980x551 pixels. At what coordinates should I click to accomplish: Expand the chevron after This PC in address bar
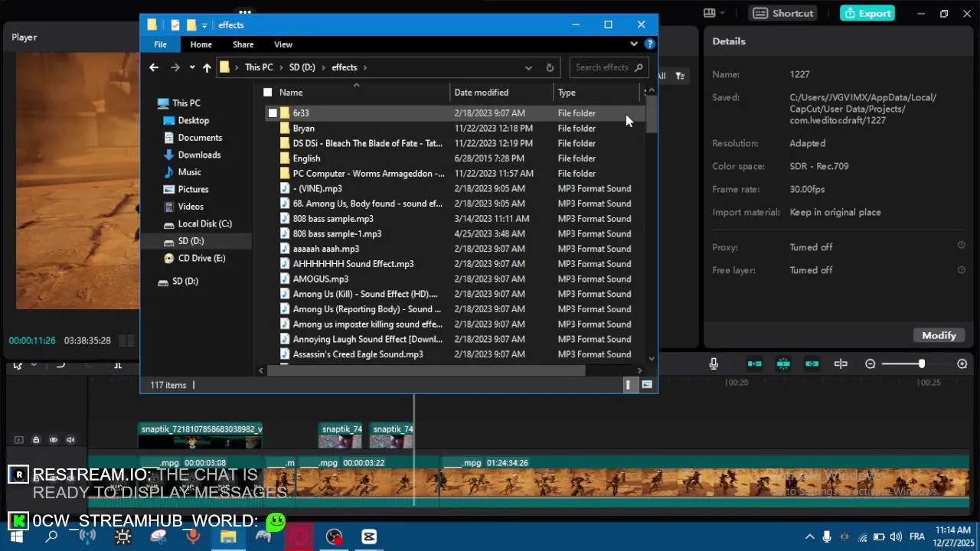[x=279, y=67]
